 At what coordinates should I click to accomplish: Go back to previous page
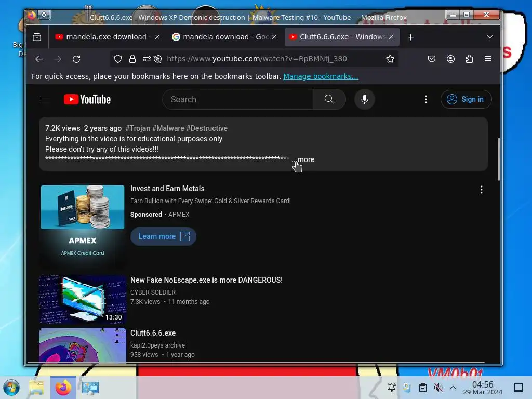click(x=39, y=59)
